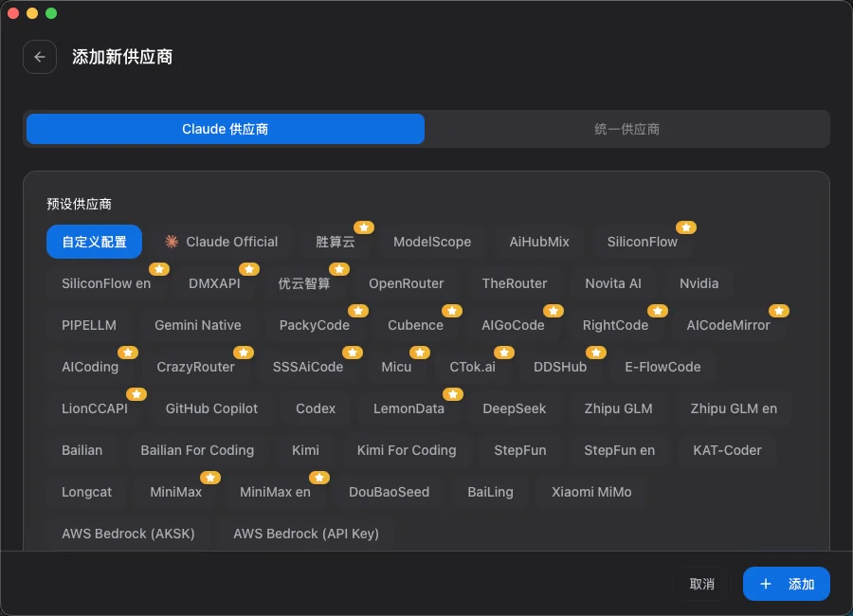Image resolution: width=853 pixels, height=616 pixels.
Task: Pick the ModelScope provider
Action: click(431, 242)
